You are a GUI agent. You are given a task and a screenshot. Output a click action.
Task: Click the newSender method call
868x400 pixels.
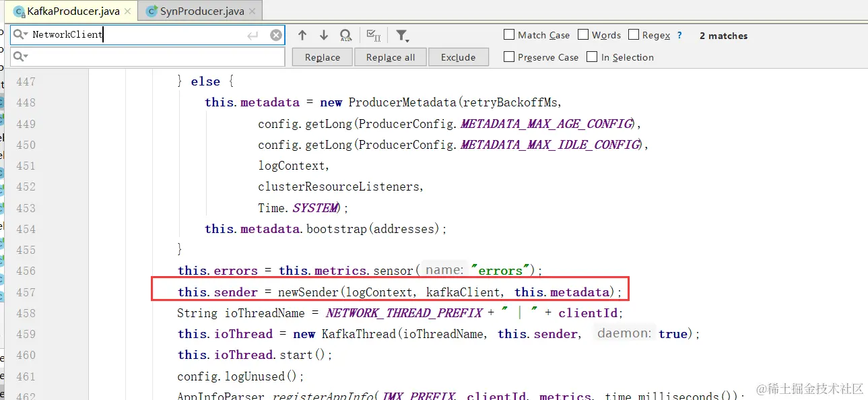pos(308,292)
